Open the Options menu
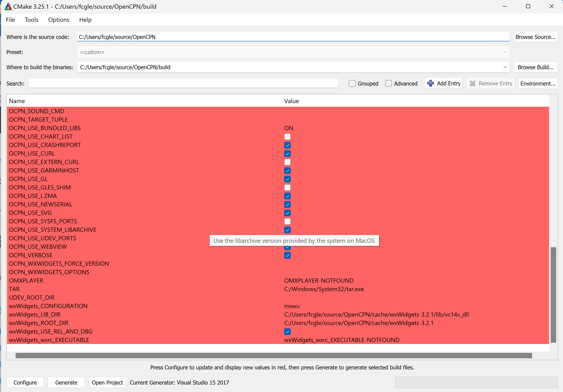The image size is (563, 392). coord(59,20)
